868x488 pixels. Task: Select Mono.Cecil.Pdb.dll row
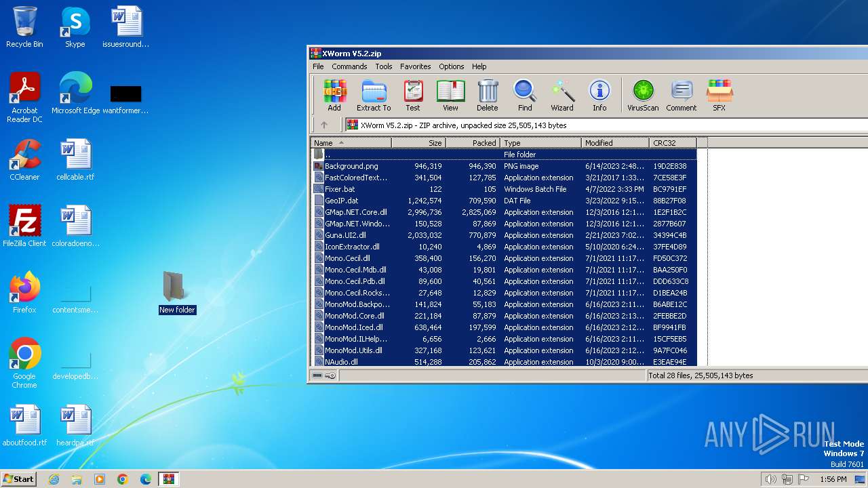tap(504, 281)
